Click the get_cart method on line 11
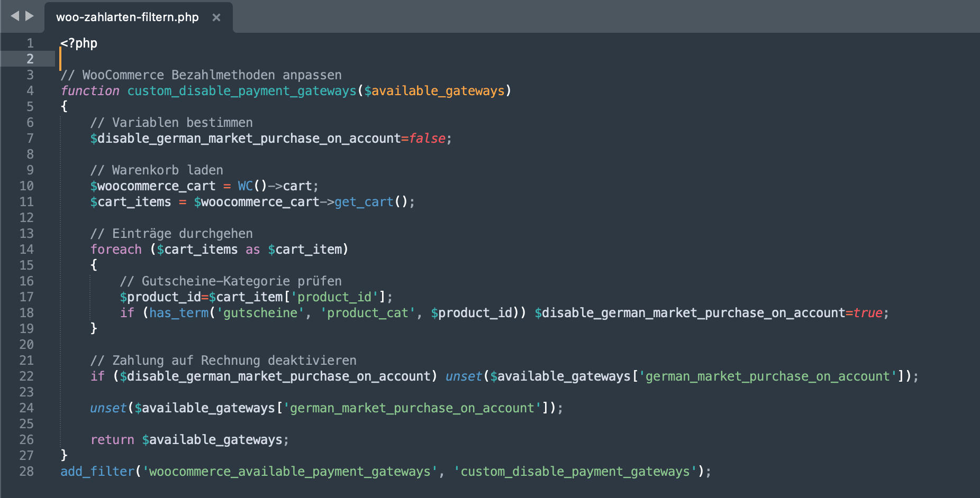The height and width of the screenshot is (498, 980). (364, 202)
